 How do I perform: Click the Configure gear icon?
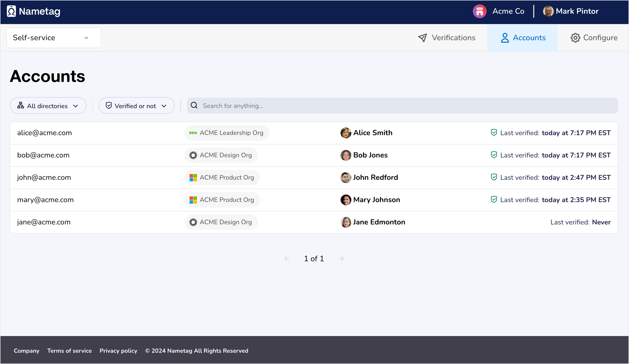(575, 38)
